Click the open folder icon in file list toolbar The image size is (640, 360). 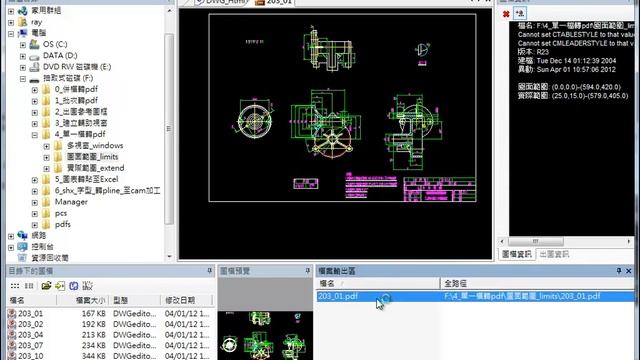coord(46,286)
